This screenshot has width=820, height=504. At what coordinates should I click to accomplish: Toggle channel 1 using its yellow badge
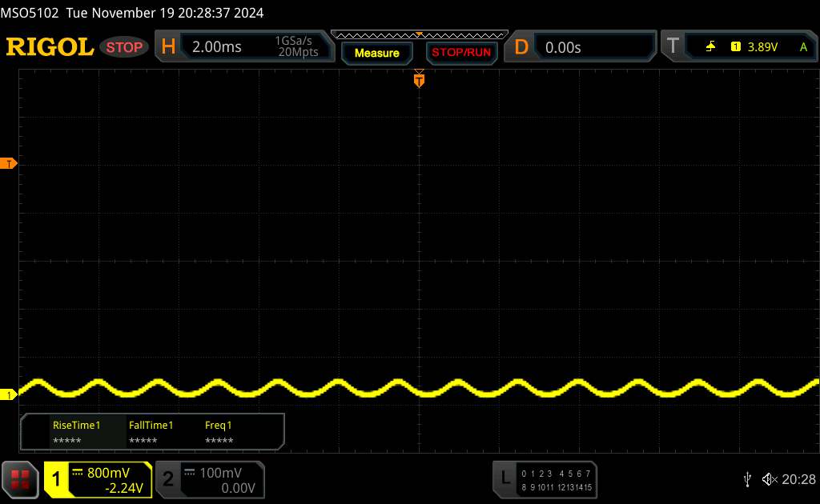point(56,479)
